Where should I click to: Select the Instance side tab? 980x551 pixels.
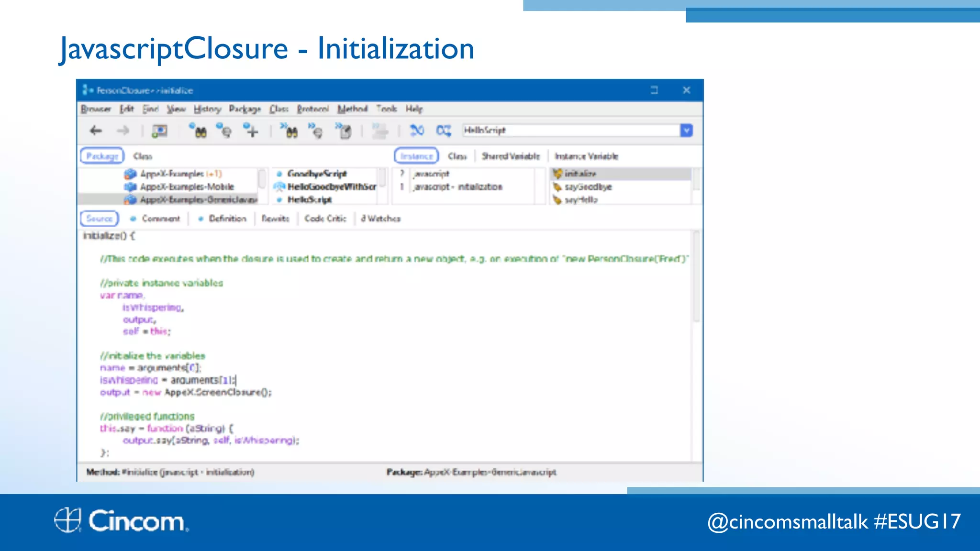[x=416, y=156]
